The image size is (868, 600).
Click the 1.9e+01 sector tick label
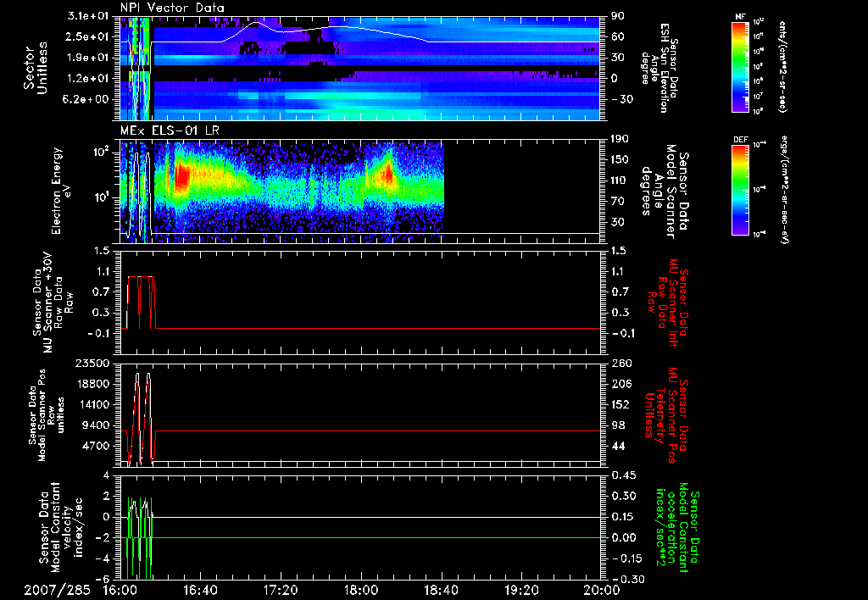(87, 58)
